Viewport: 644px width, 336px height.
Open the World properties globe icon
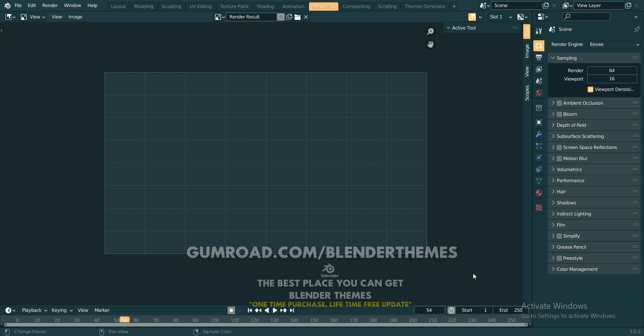coord(539,93)
